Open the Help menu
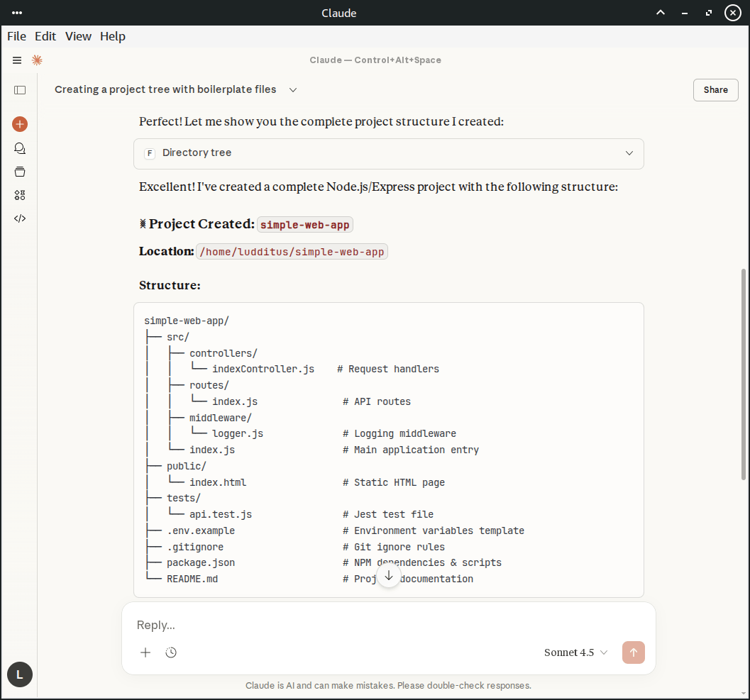The image size is (750, 700). click(x=112, y=36)
